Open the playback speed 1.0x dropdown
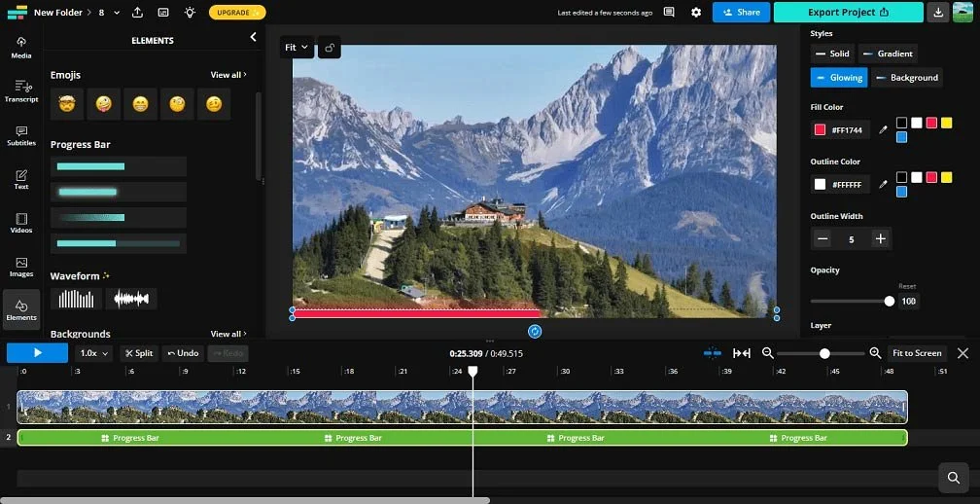This screenshot has height=504, width=980. tap(94, 353)
